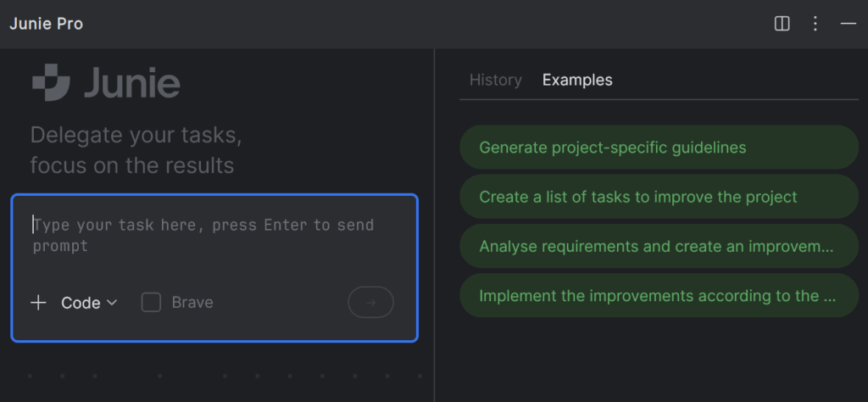Click the plus icon to add context
This screenshot has width=868, height=402.
click(38, 303)
